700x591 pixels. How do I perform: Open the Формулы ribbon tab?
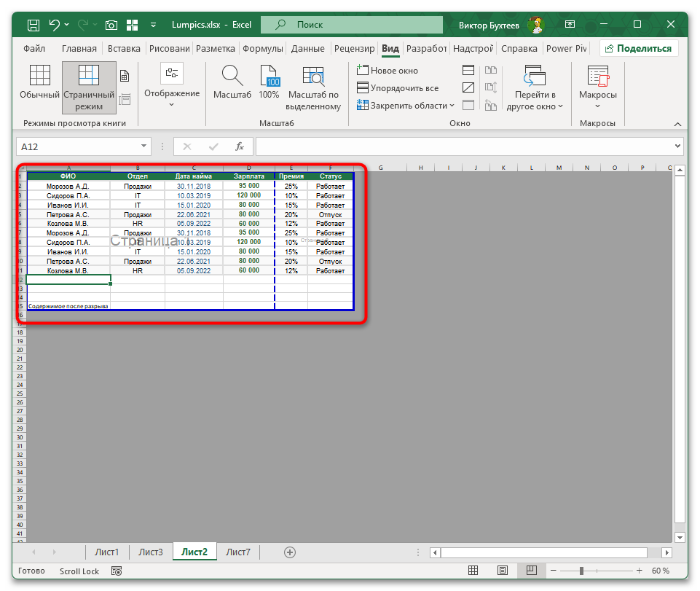click(x=263, y=49)
